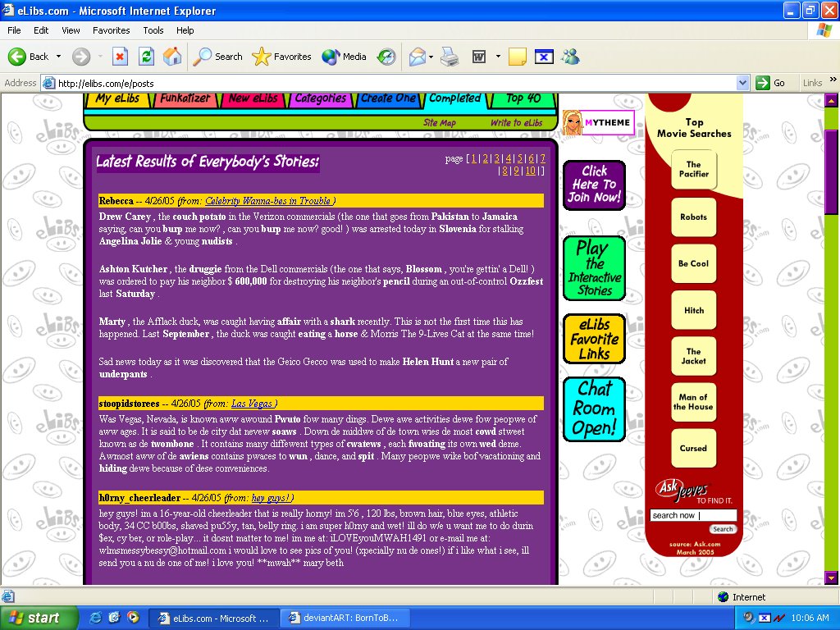The image size is (840, 630).
Task: Click Chat Room Open button
Action: (594, 409)
